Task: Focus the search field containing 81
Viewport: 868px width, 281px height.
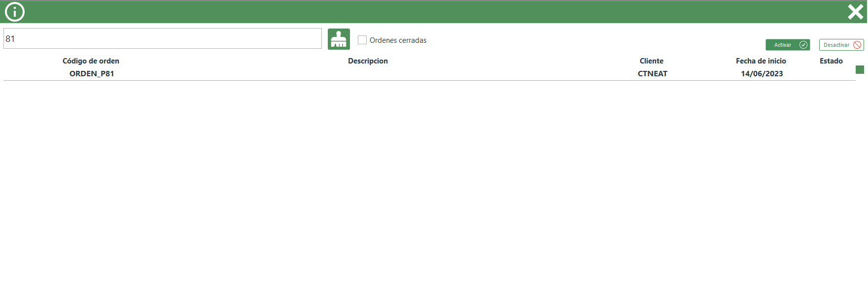Action: [163, 38]
